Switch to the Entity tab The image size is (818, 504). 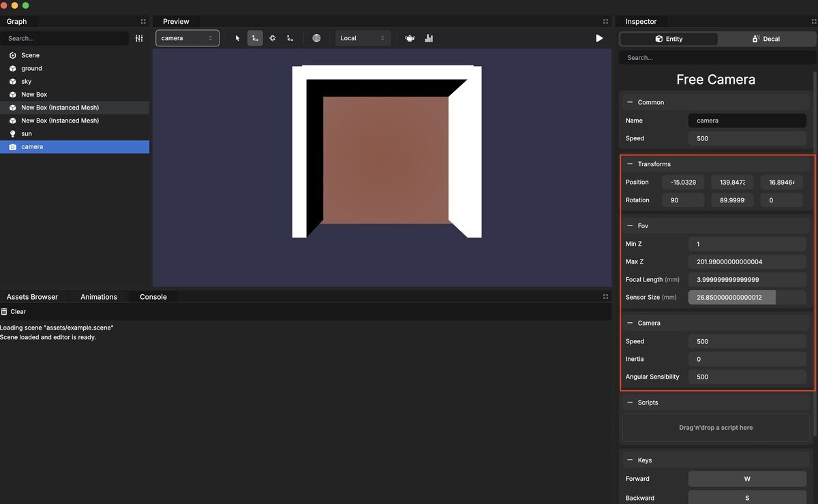click(x=669, y=39)
